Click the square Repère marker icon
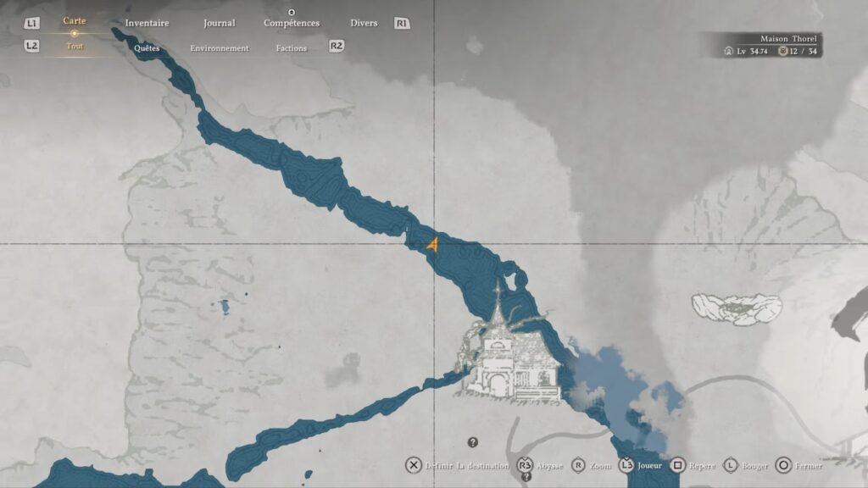Image resolution: width=868 pixels, height=488 pixels. click(678, 465)
